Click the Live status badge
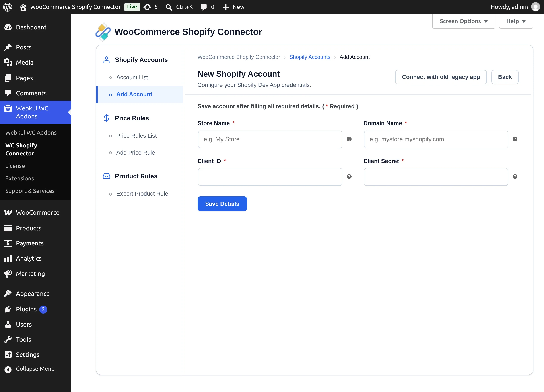 132,7
